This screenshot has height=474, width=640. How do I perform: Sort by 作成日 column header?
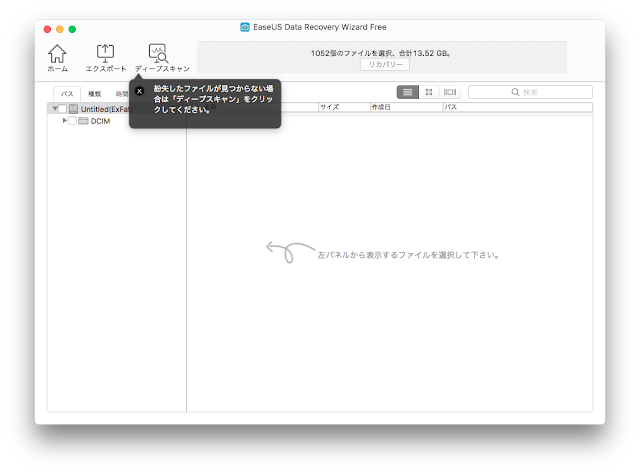point(407,107)
